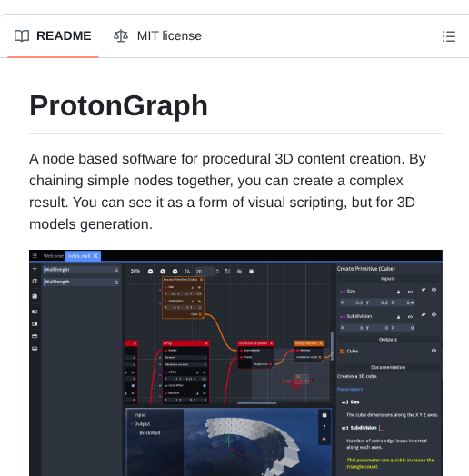Click the zoom reset button in graph toolbar
This screenshot has height=476, width=469.
point(163,272)
